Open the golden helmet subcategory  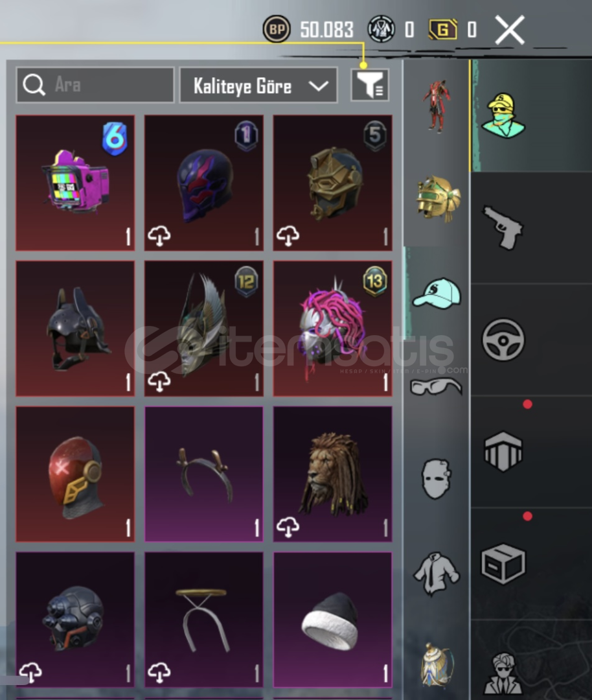[x=438, y=199]
